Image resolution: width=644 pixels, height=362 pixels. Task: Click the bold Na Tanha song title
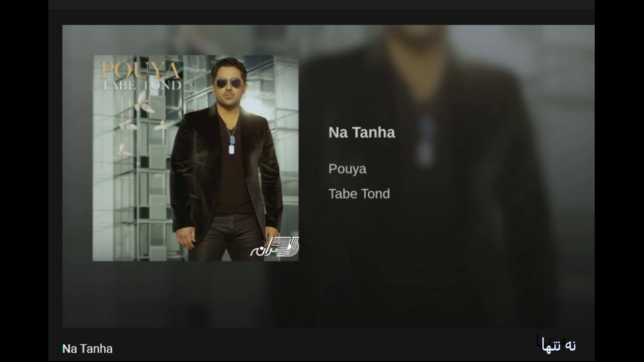click(x=362, y=133)
